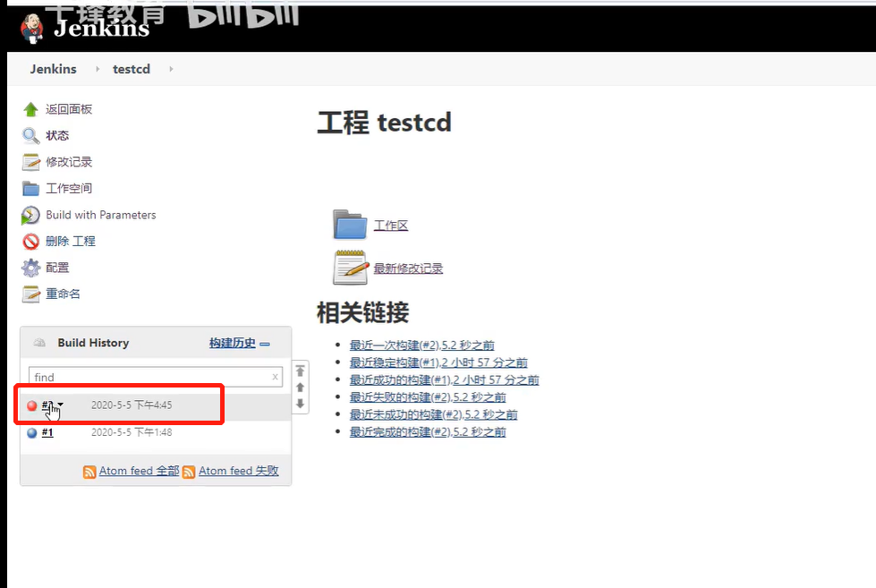Click the Build History panel title
Screen dimensions: 876x588
pyautogui.click(x=93, y=343)
